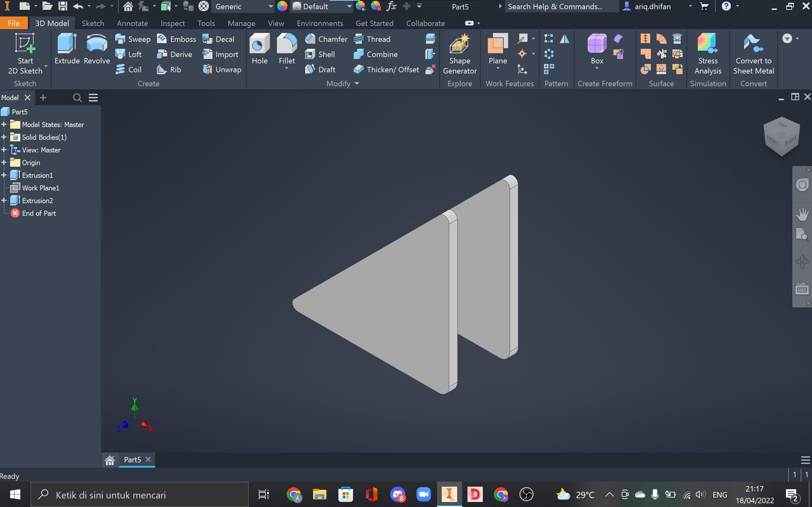Expand the Extrusion1 tree node
812x507 pixels.
pyautogui.click(x=4, y=175)
